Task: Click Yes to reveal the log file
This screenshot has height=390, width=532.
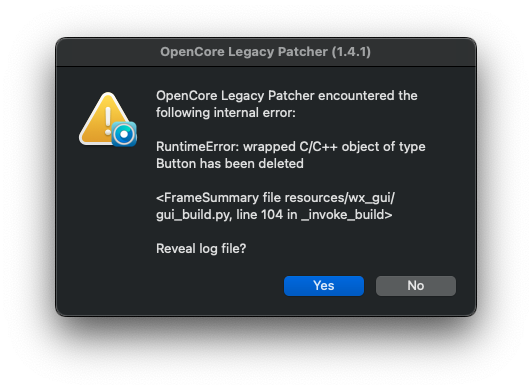Action: [x=324, y=285]
